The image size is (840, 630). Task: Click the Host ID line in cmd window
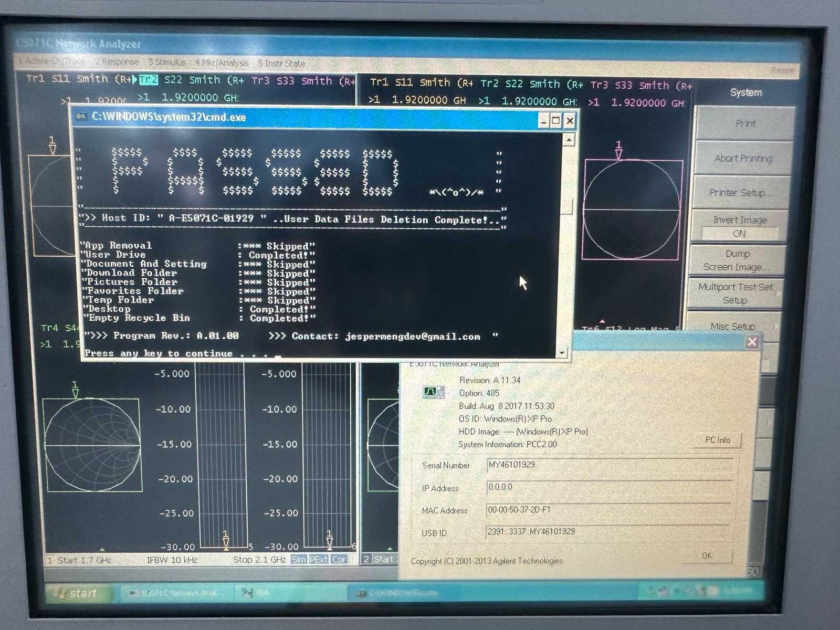click(x=292, y=219)
